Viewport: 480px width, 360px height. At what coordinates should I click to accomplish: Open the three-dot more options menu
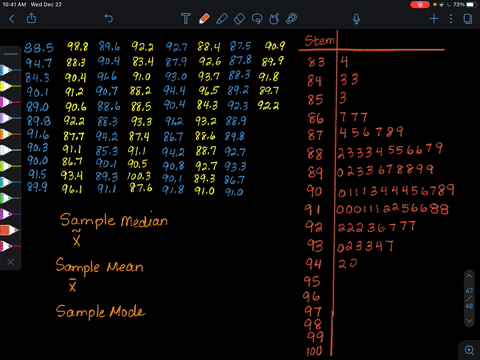point(451,19)
